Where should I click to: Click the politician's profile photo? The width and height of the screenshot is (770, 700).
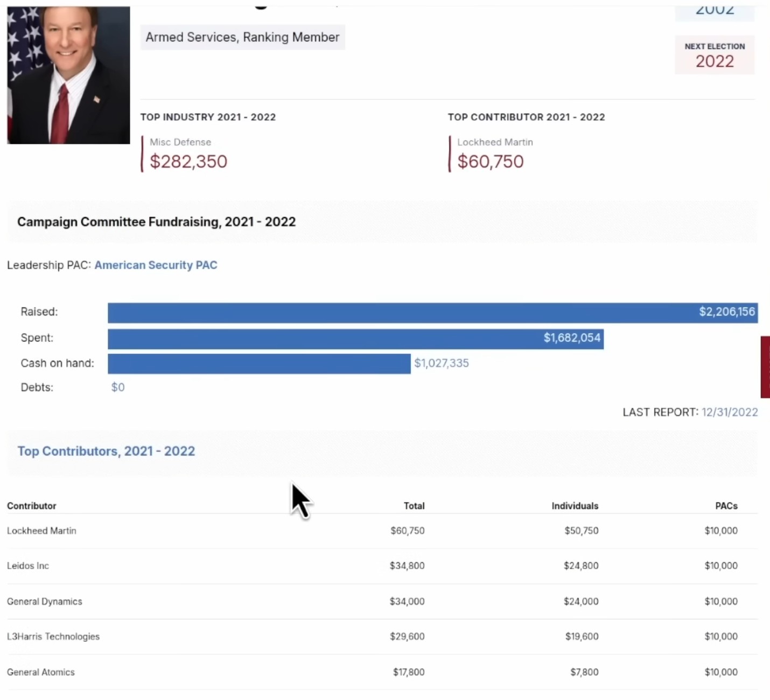(x=68, y=75)
